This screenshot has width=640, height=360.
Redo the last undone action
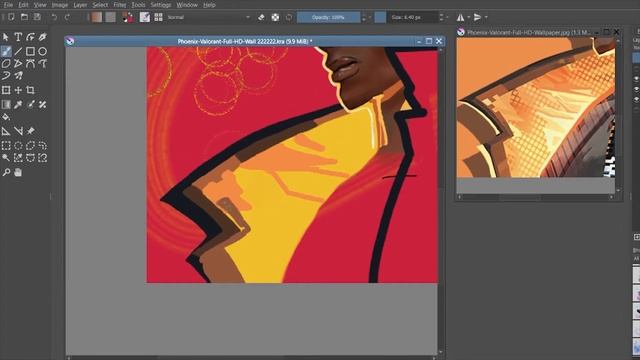click(67, 17)
